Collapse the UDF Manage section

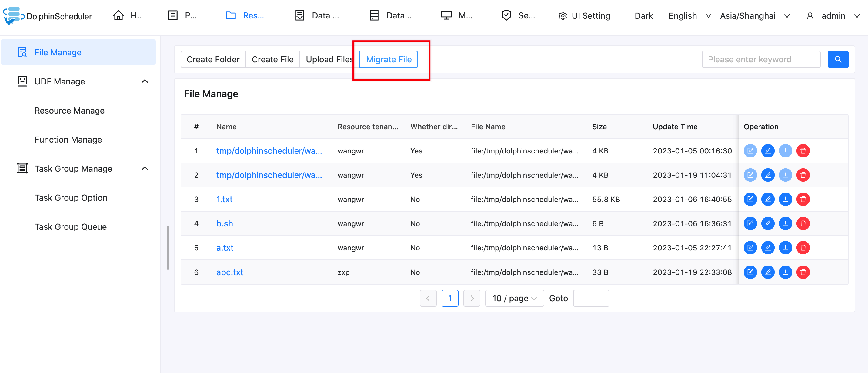tap(145, 81)
